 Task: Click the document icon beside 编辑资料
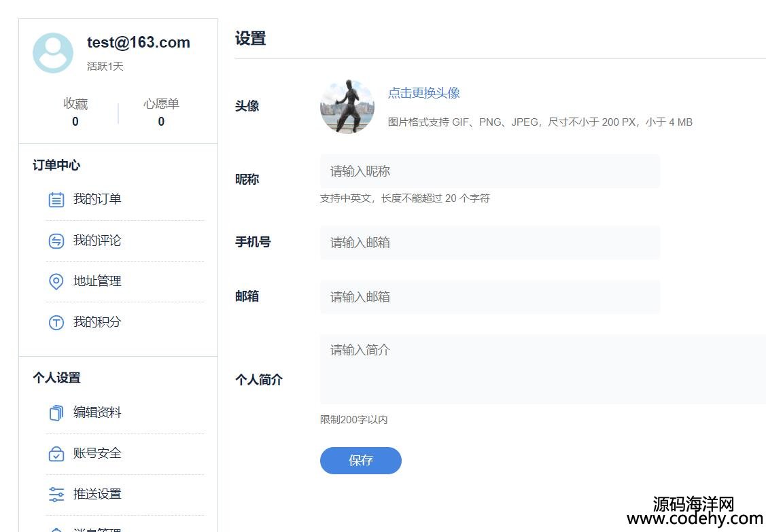(x=56, y=412)
